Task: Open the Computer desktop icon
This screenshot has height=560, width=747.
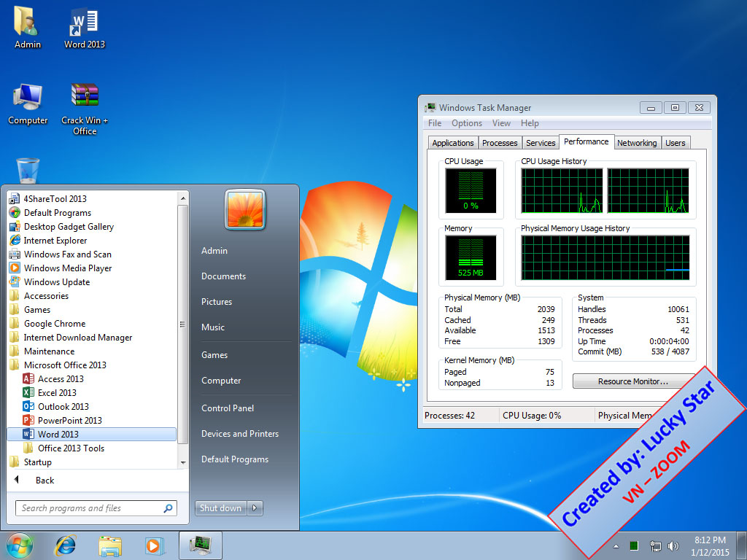Action: pyautogui.click(x=28, y=104)
